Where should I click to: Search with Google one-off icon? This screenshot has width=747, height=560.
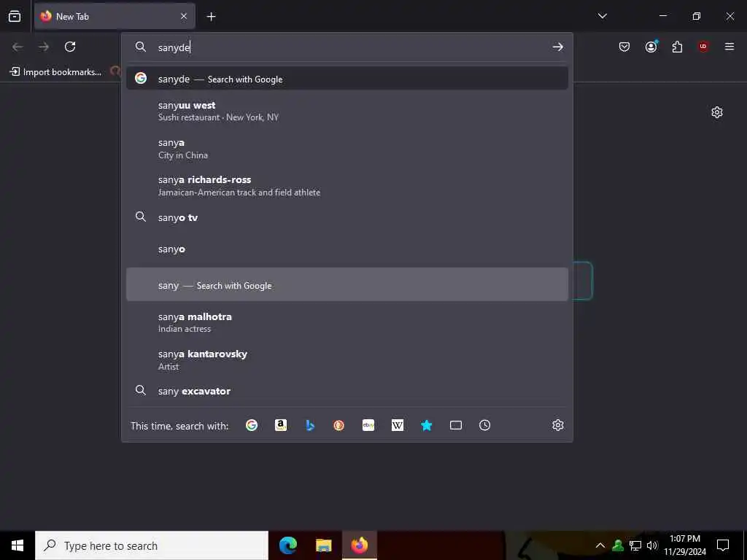(x=252, y=425)
